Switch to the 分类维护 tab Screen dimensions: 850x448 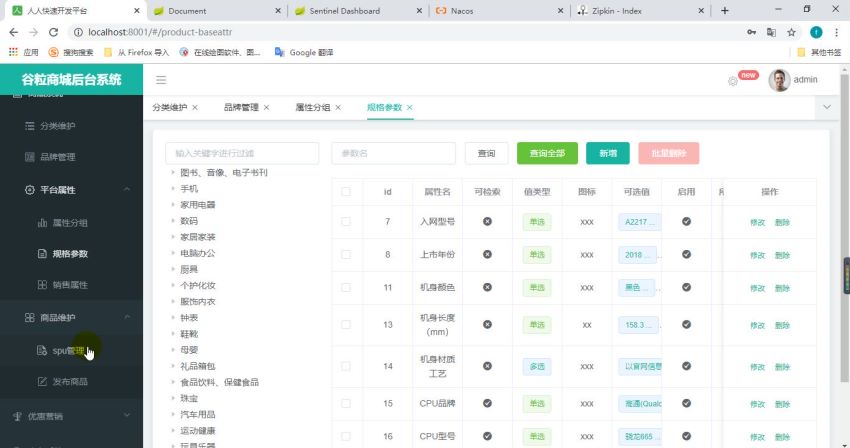click(x=170, y=107)
